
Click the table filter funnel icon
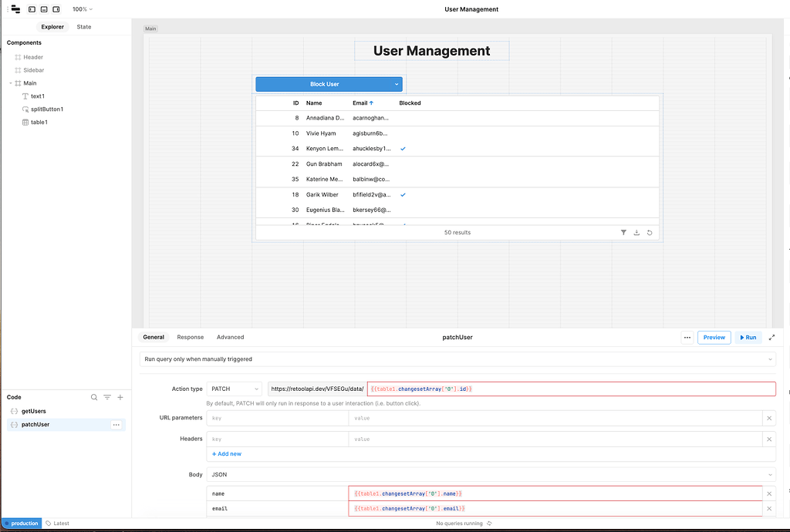[623, 232]
